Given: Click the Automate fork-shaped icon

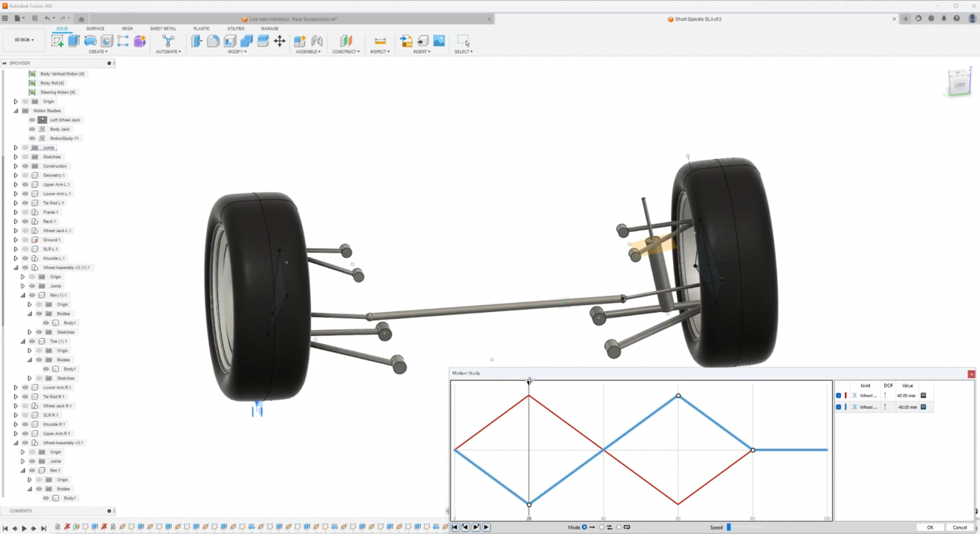Looking at the screenshot, I should pyautogui.click(x=168, y=41).
